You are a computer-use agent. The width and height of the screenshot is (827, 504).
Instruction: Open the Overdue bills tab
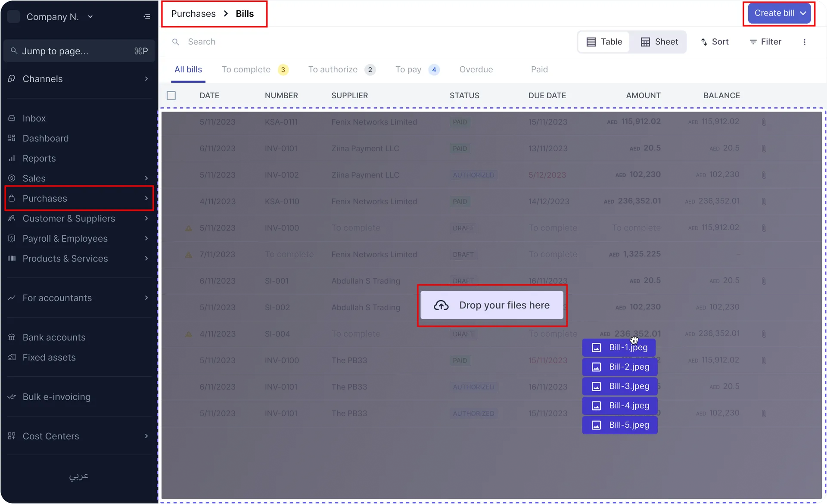coord(476,69)
